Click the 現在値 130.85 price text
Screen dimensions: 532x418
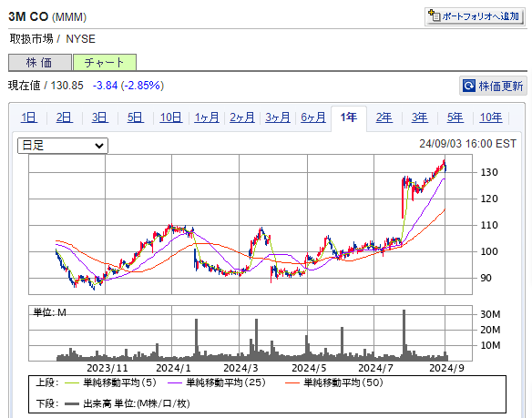coord(46,86)
